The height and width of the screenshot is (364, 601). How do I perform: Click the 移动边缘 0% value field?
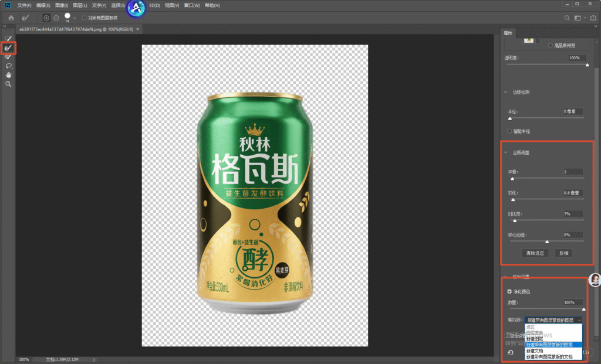tap(573, 235)
